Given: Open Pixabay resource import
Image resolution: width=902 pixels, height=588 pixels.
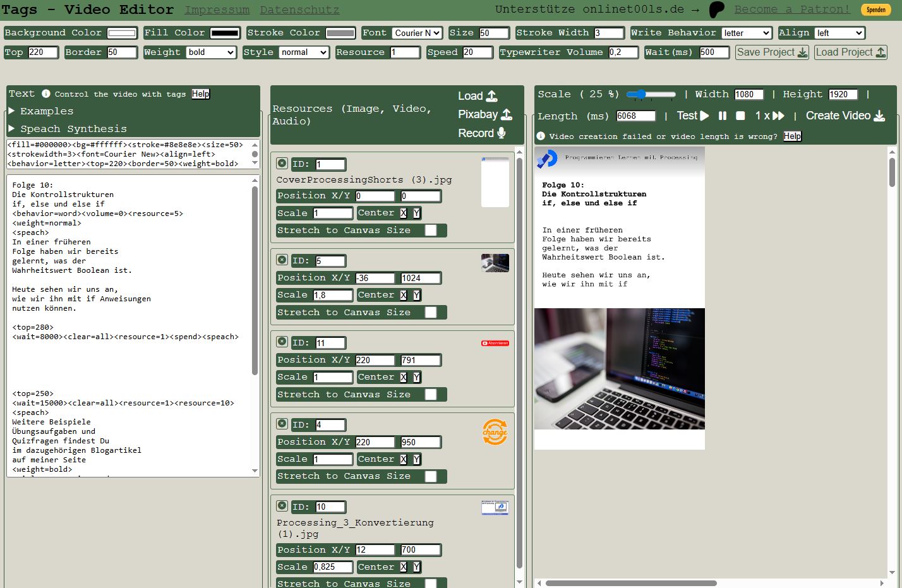Looking at the screenshot, I should coord(506,114).
